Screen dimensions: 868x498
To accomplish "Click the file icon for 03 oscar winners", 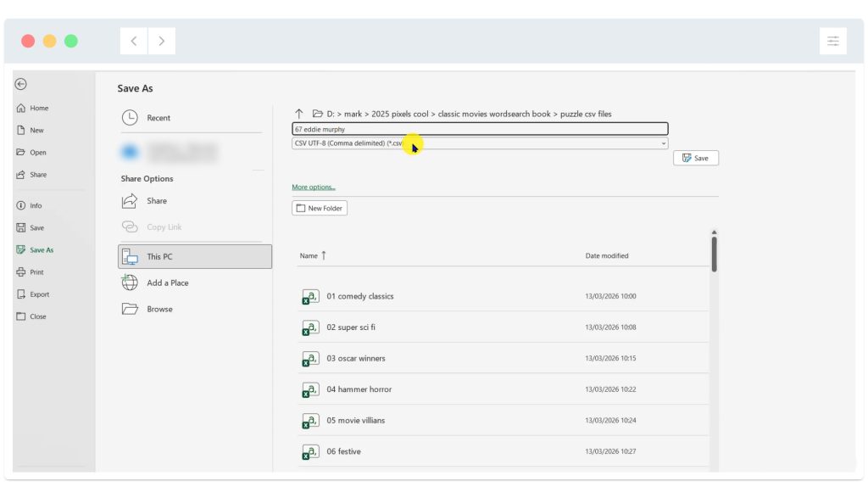I will (310, 358).
